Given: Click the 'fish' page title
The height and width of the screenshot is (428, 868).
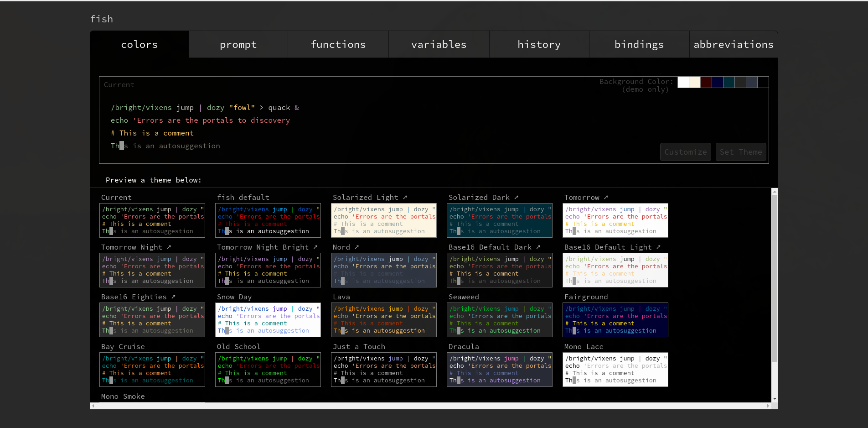Looking at the screenshot, I should [x=102, y=19].
